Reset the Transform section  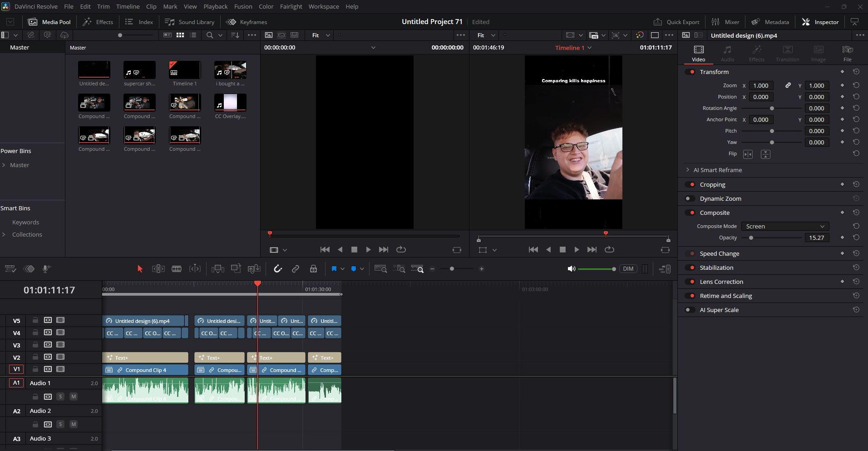tap(856, 72)
